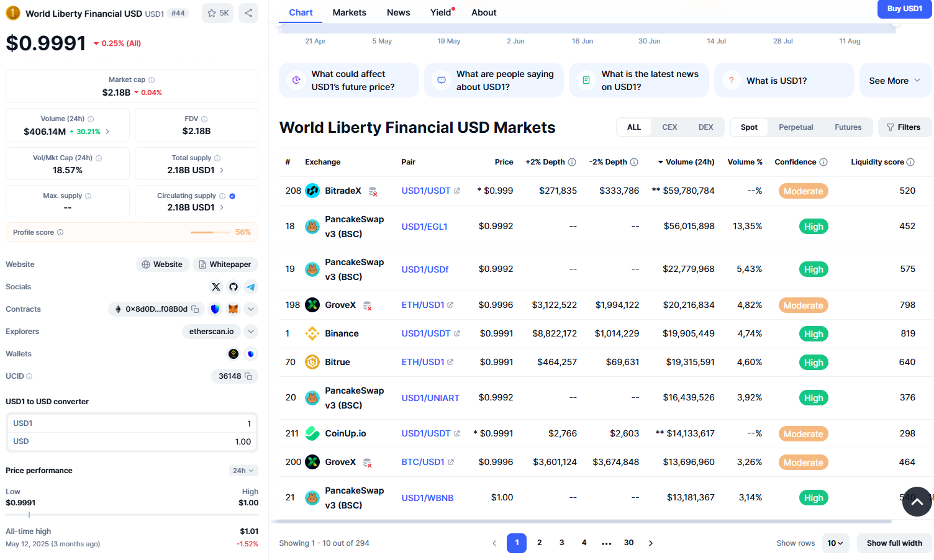The height and width of the screenshot is (560, 934).
Task: Click the Profile score info icon
Action: 60,232
